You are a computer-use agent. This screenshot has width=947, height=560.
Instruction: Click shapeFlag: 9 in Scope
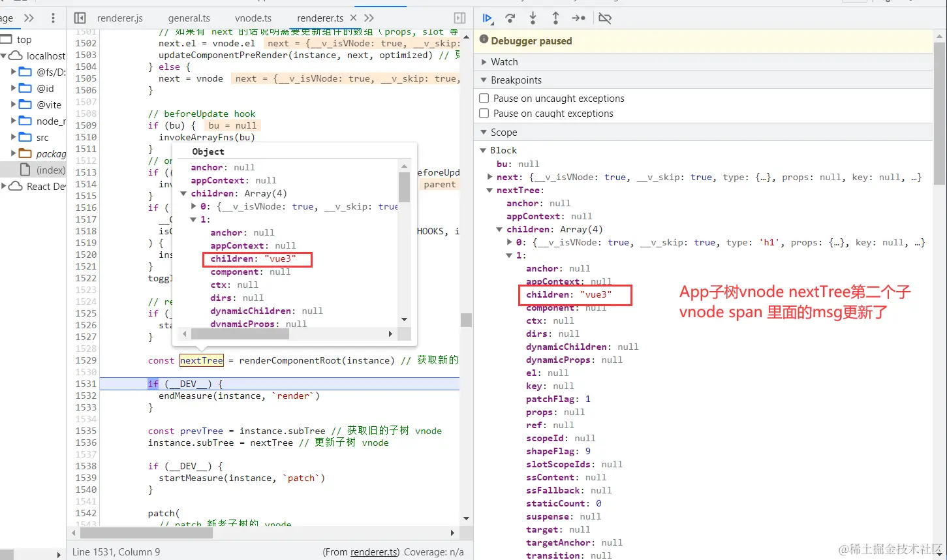[x=558, y=451]
